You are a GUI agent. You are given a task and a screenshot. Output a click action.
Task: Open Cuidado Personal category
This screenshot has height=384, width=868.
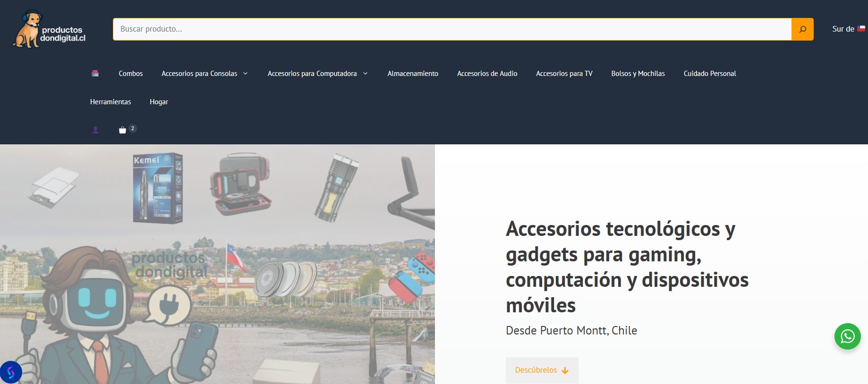709,74
